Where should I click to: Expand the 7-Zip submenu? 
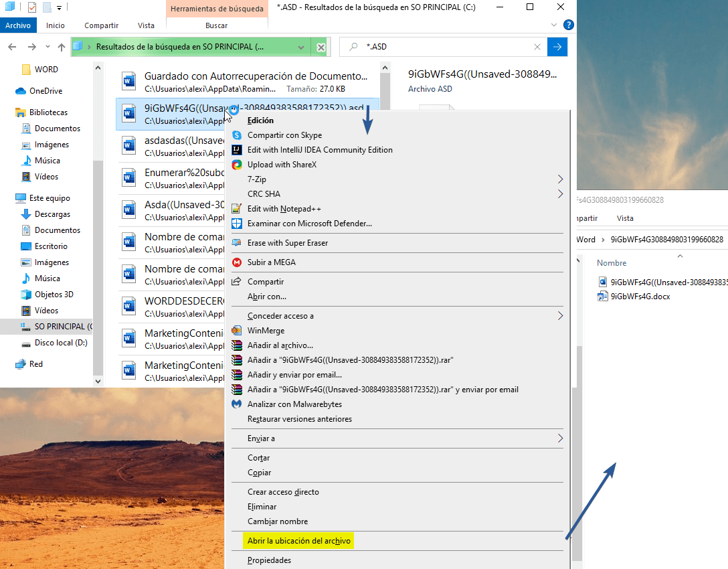click(x=560, y=179)
